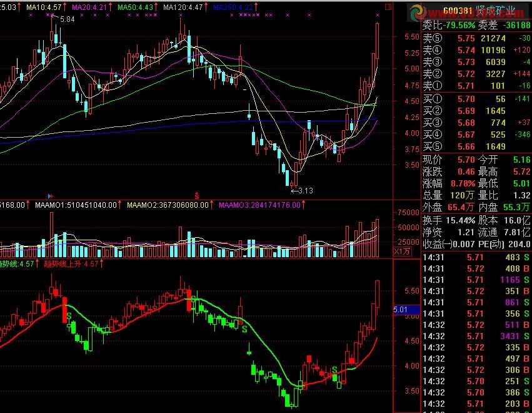532x413 pixels.
Task: Click the 换手 15.44% turnover value
Action: tap(460, 220)
